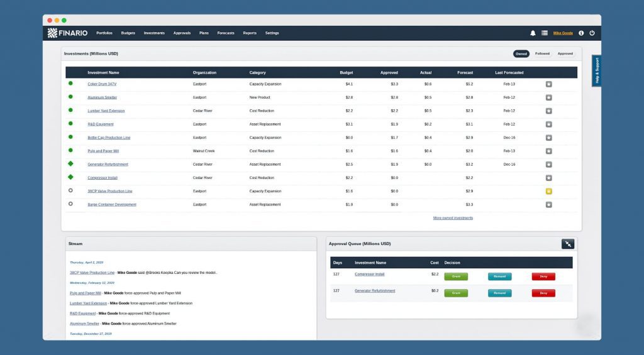Open Bottle Cap Production Line link
This screenshot has height=355, width=644.
click(109, 138)
